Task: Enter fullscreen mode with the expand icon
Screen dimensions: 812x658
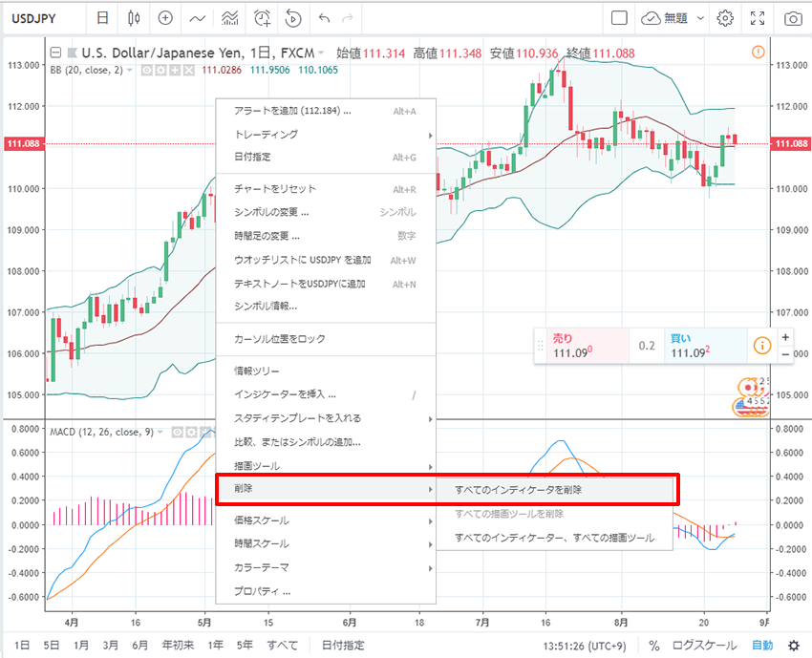Action: pos(758,18)
